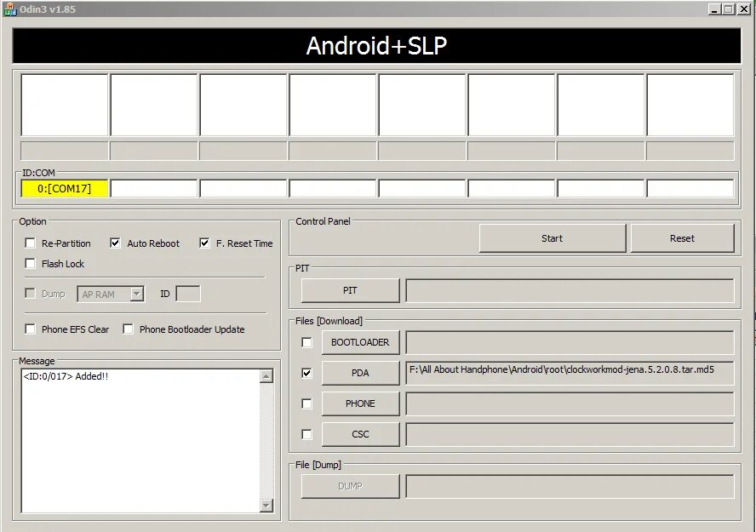Uncheck the PDA file checkbox
Viewport: 756px width, 532px height.
click(x=306, y=373)
